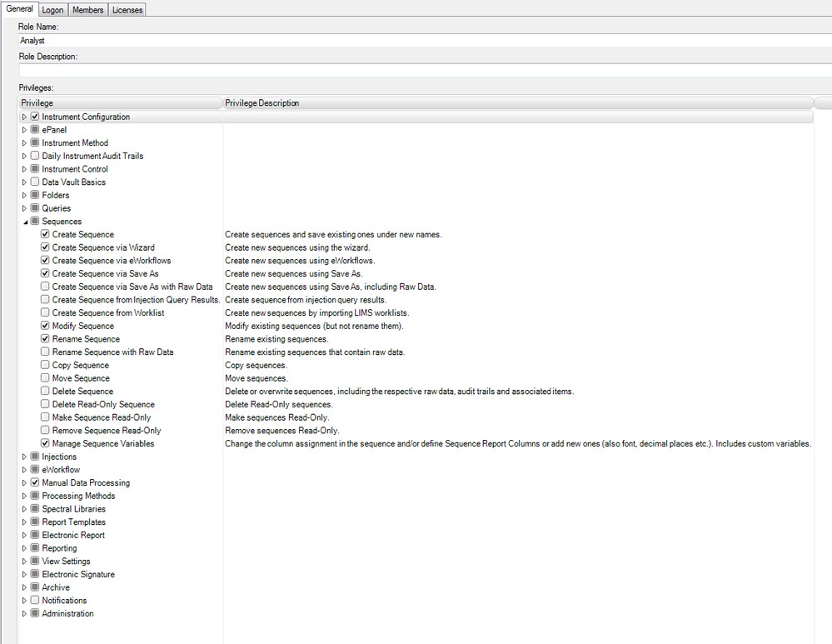
Task: Click the Role Description text field
Action: (x=416, y=70)
